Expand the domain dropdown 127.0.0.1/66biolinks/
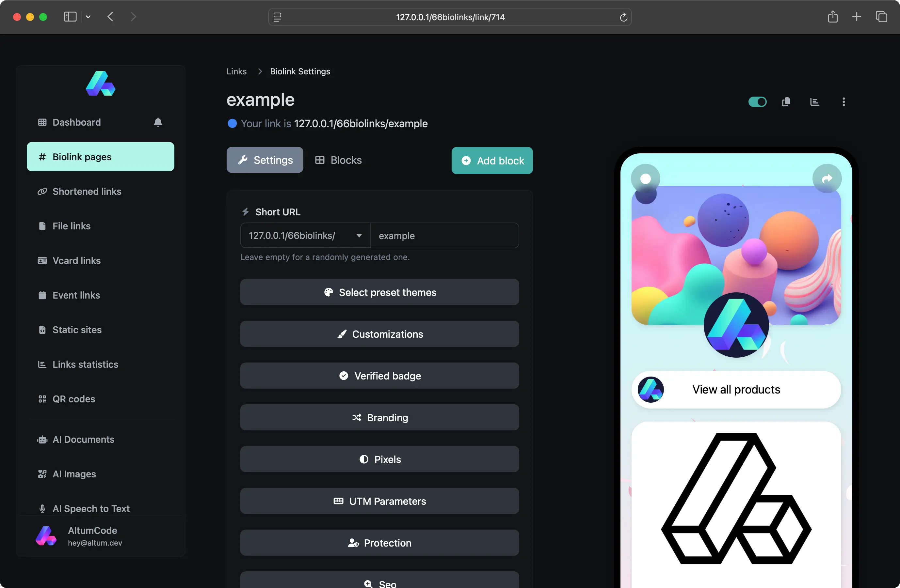900x588 pixels. click(x=305, y=235)
